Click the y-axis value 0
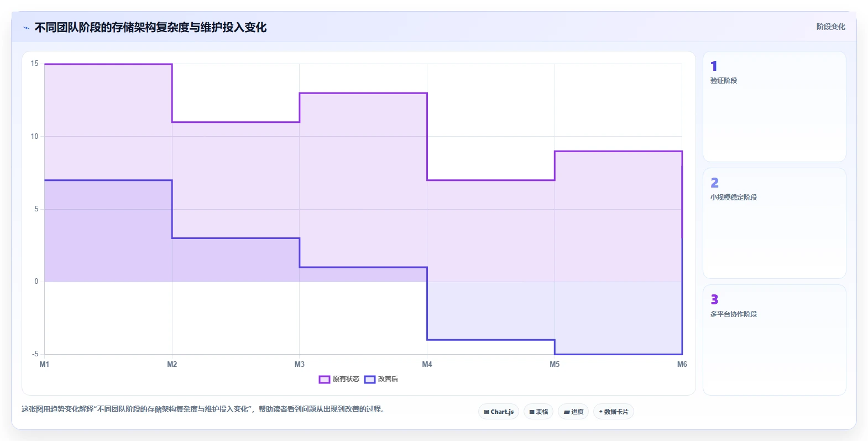This screenshot has width=868, height=441. [x=36, y=282]
